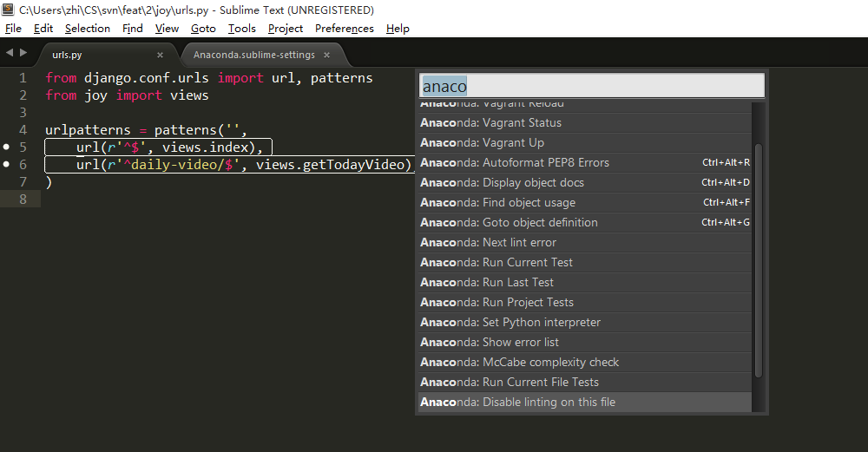Click the Sublime Text app icon in title bar
The height and width of the screenshot is (452, 868).
[x=8, y=10]
